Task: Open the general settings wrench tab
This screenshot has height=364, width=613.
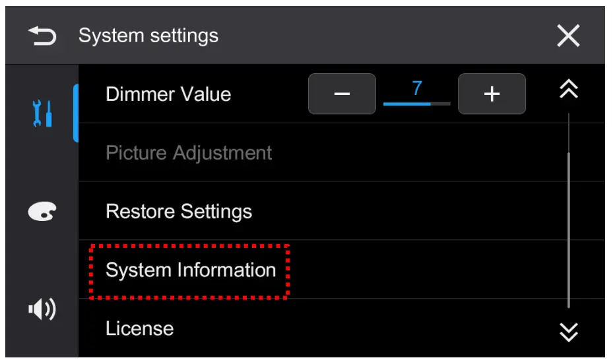Action: point(42,113)
